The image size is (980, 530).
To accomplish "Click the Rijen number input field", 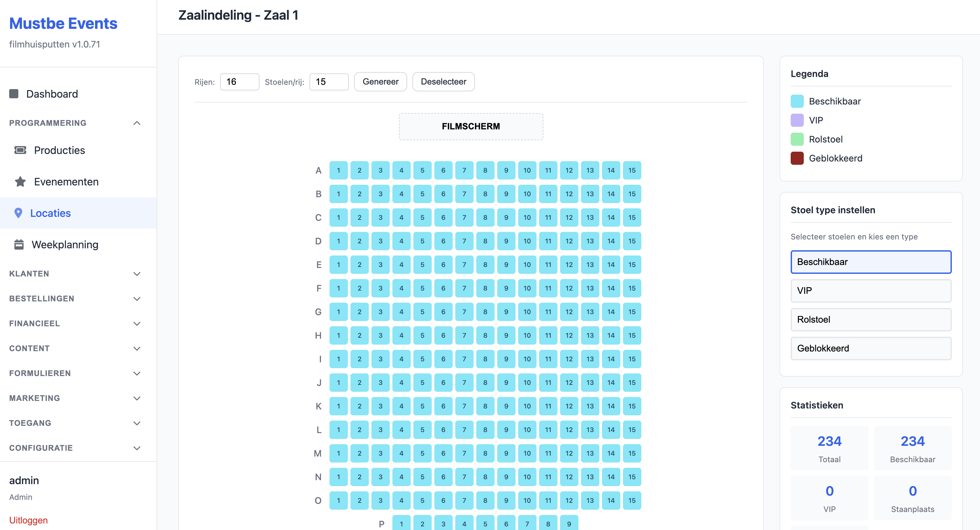I will point(239,82).
